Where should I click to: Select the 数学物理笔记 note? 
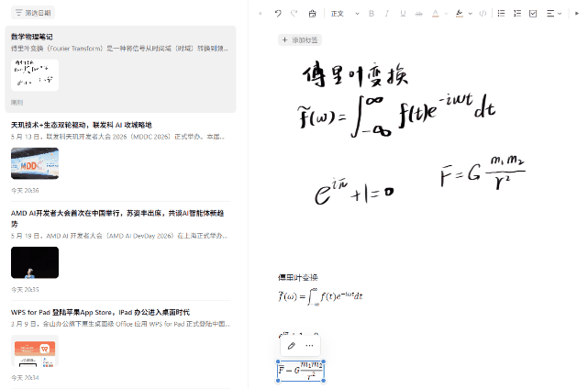pos(120,69)
